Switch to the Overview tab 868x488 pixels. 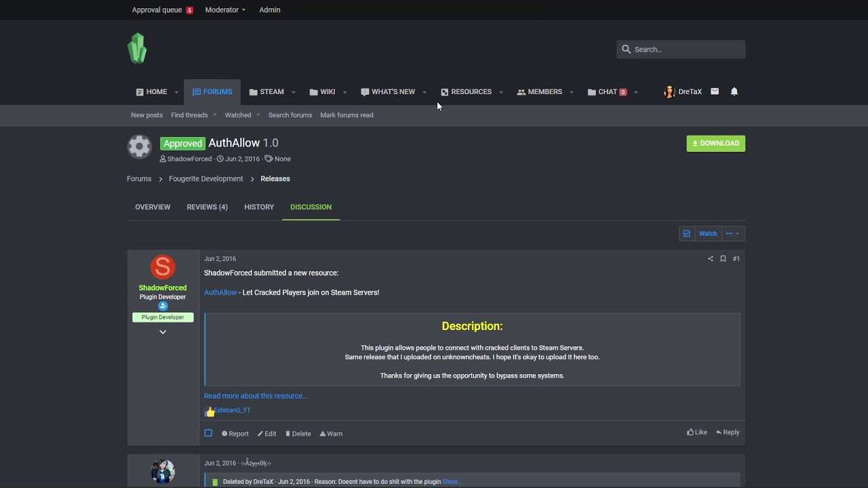(153, 207)
